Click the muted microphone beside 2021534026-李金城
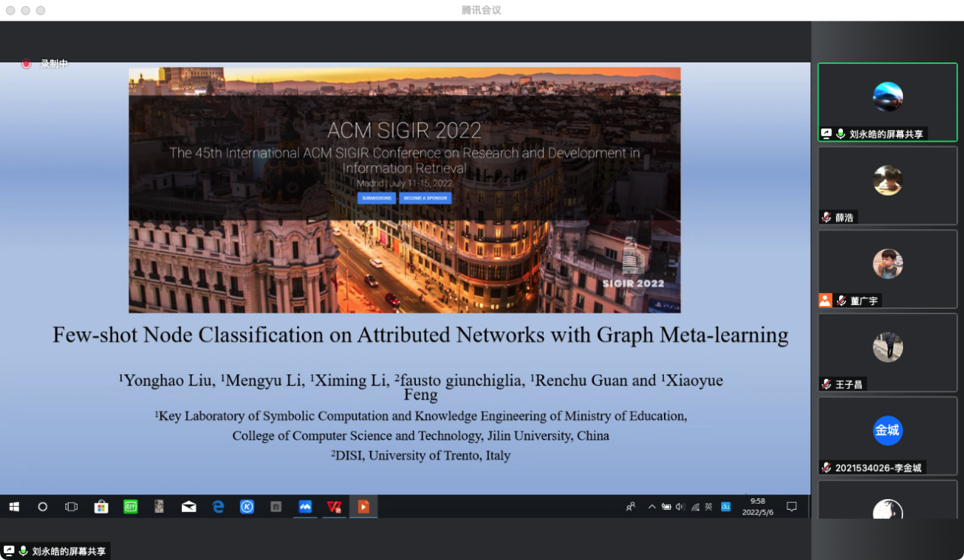This screenshot has width=964, height=560. point(826,468)
